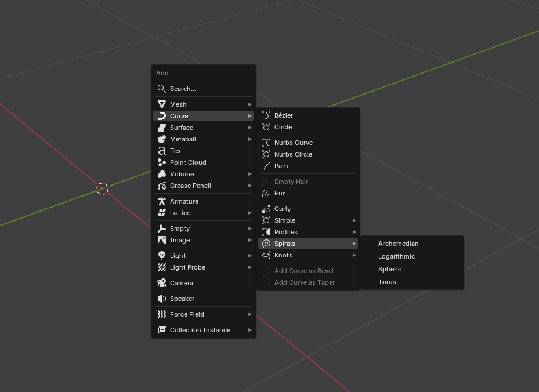Click the Metaball icon in Add menu
The height and width of the screenshot is (392, 539).
click(x=162, y=139)
